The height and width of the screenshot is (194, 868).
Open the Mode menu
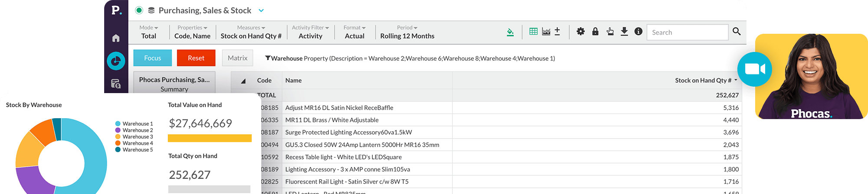tap(148, 28)
